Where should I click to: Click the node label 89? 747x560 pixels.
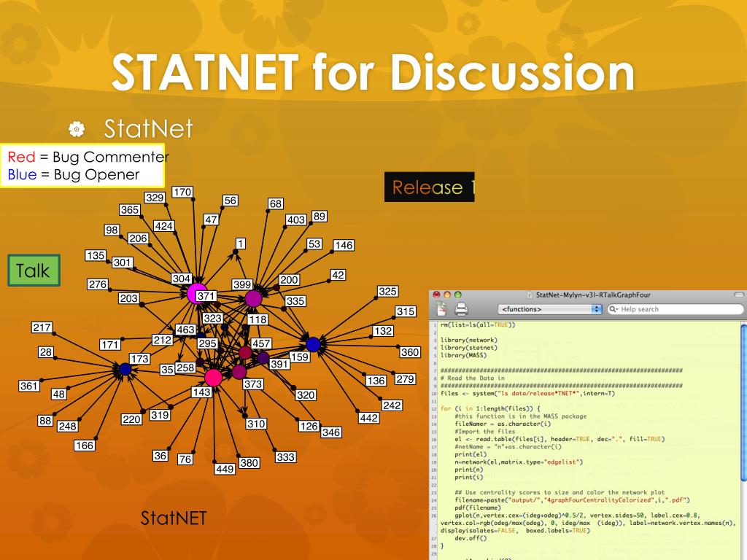[320, 216]
